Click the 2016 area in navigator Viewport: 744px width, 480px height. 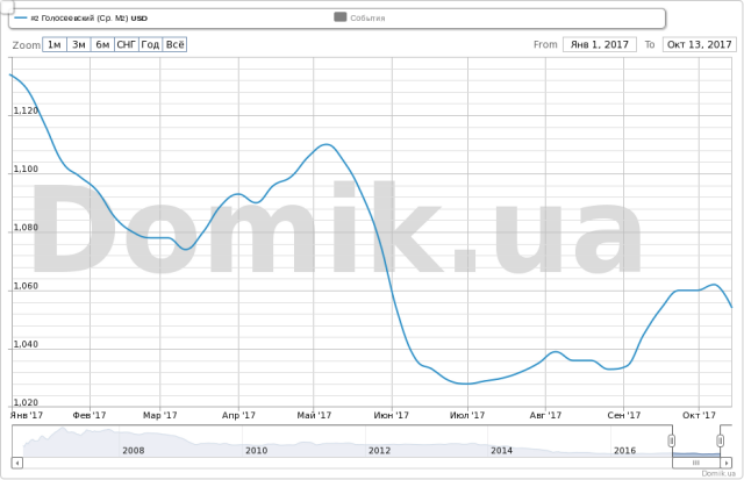(x=625, y=450)
